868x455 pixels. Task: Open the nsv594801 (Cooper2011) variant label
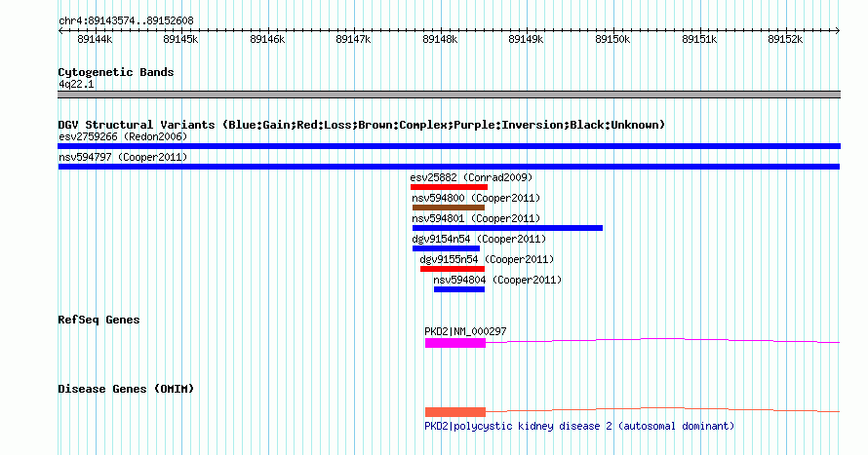[476, 218]
